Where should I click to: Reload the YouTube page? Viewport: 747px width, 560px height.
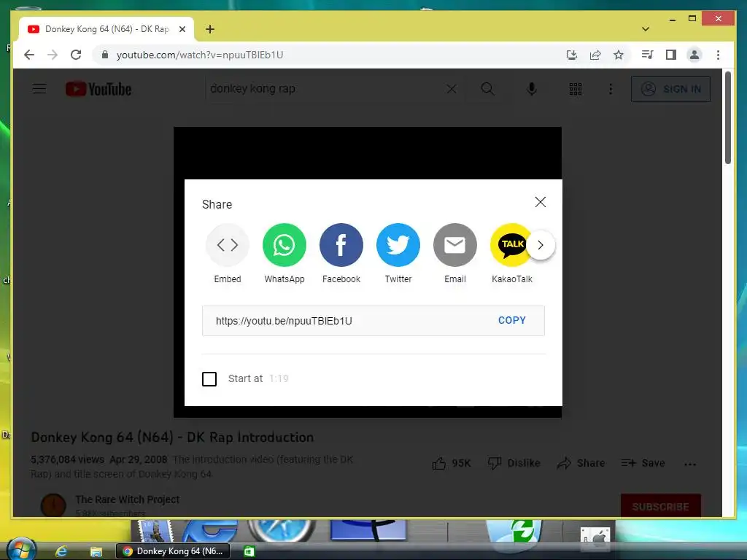[x=76, y=55]
